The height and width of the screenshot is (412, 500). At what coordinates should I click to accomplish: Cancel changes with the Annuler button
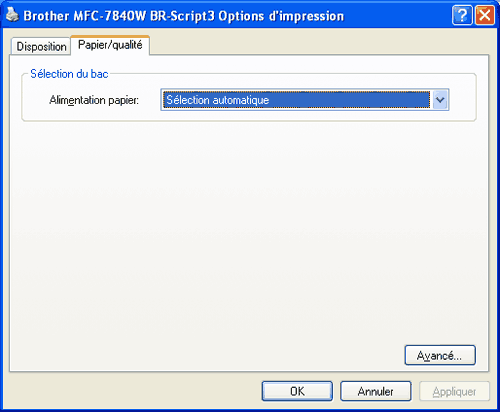click(x=376, y=391)
